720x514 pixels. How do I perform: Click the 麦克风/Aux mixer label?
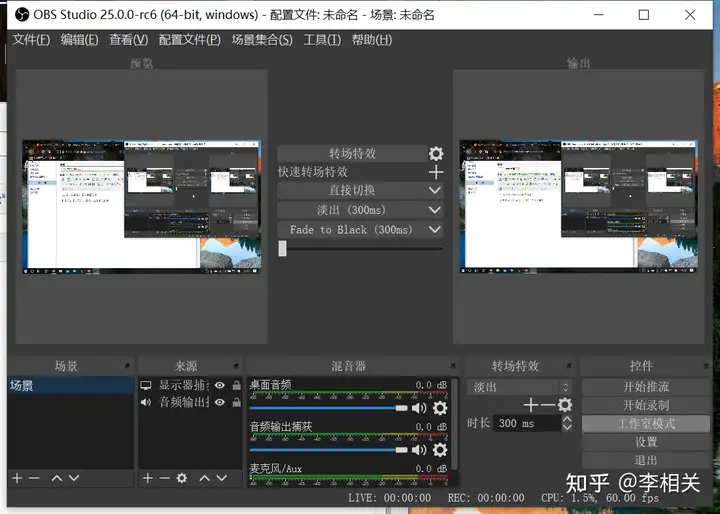click(x=276, y=469)
